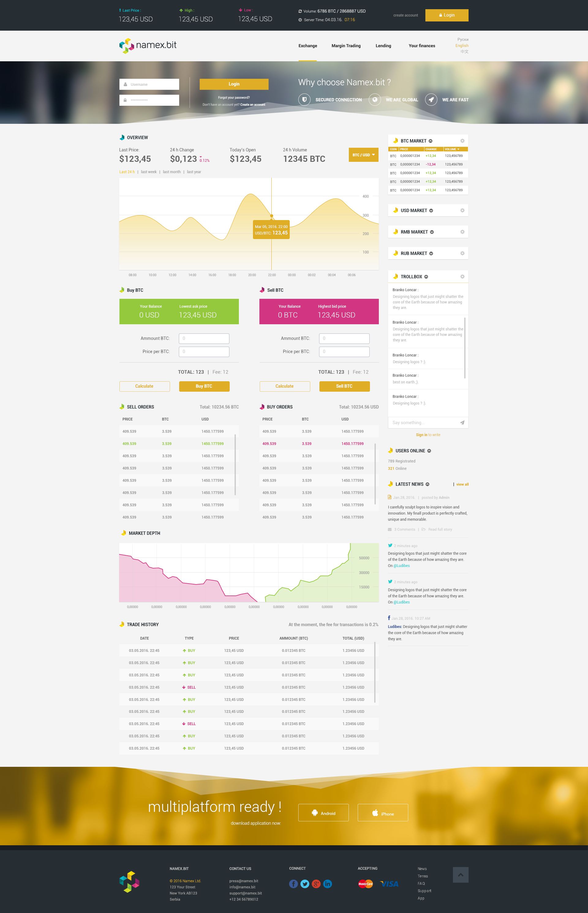588x913 pixels.
Task: Switch language to 中文
Action: coord(464,51)
